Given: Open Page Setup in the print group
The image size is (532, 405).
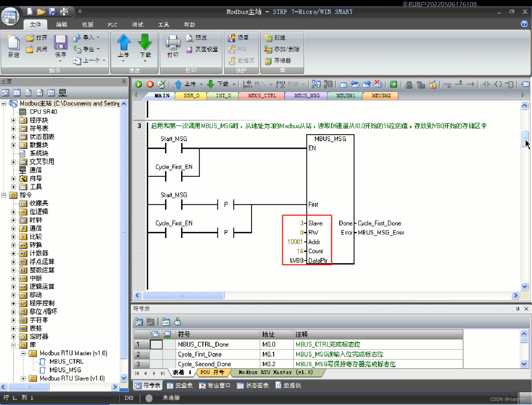Looking at the screenshot, I should [x=202, y=49].
